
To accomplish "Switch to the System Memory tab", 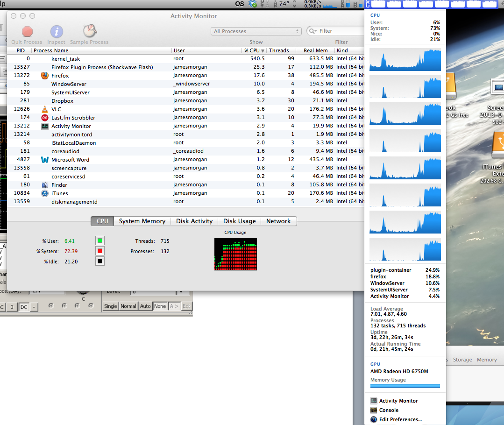I will [x=142, y=221].
